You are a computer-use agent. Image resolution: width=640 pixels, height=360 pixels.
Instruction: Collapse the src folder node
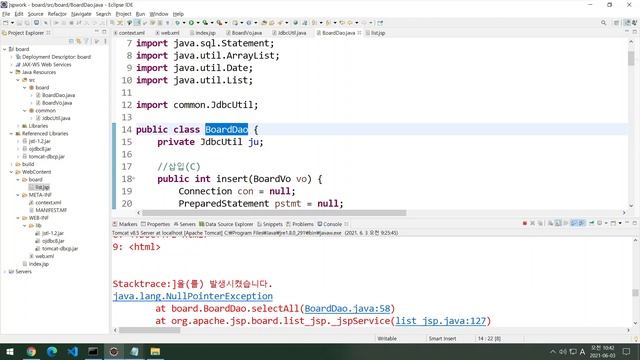coord(18,80)
